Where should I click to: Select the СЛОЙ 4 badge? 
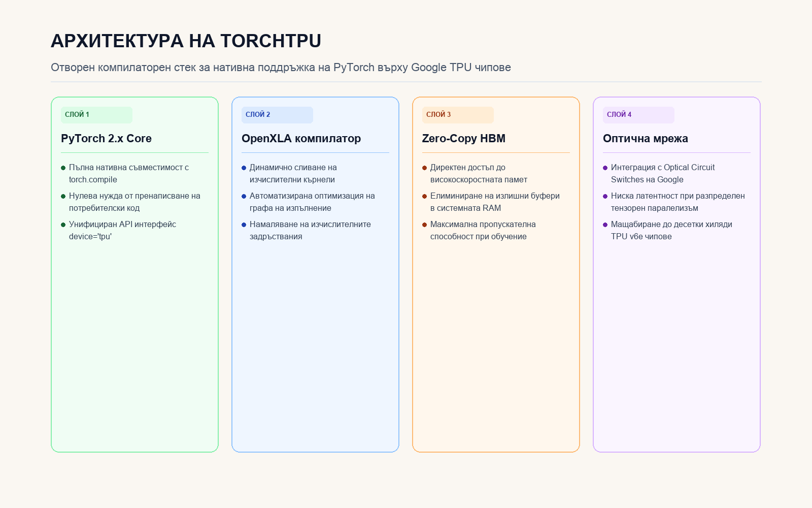tap(638, 115)
